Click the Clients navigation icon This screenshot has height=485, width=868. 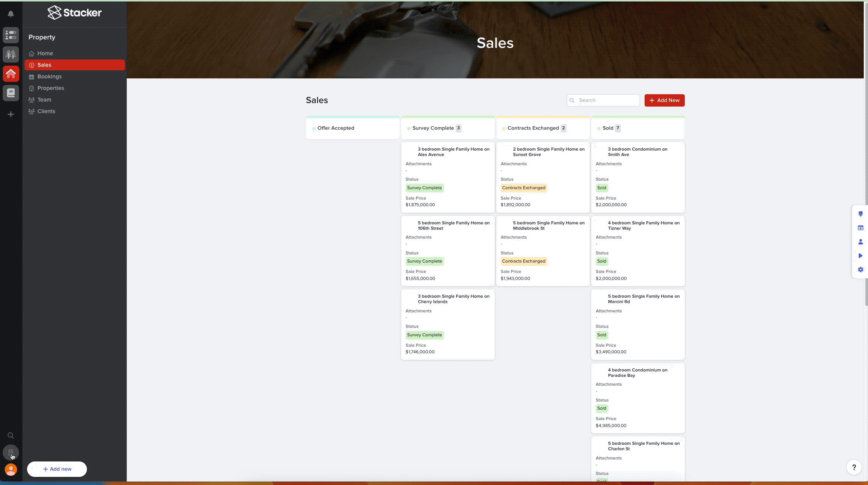31,112
